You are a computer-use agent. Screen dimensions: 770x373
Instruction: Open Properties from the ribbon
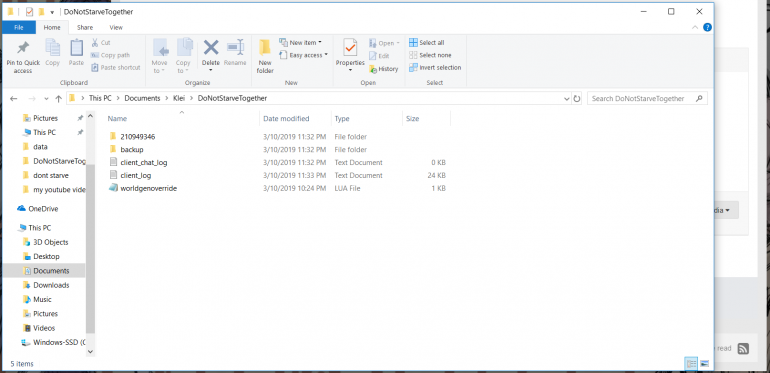tap(350, 56)
